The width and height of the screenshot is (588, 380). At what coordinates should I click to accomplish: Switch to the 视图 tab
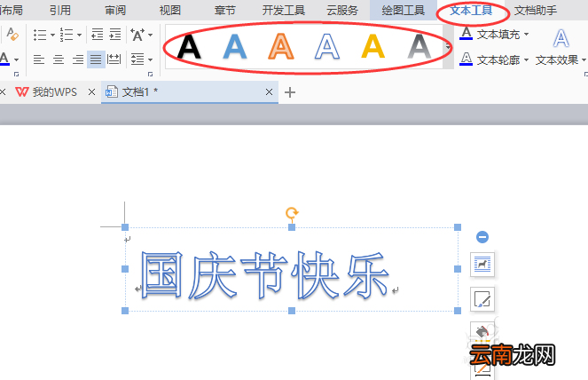pyautogui.click(x=170, y=10)
